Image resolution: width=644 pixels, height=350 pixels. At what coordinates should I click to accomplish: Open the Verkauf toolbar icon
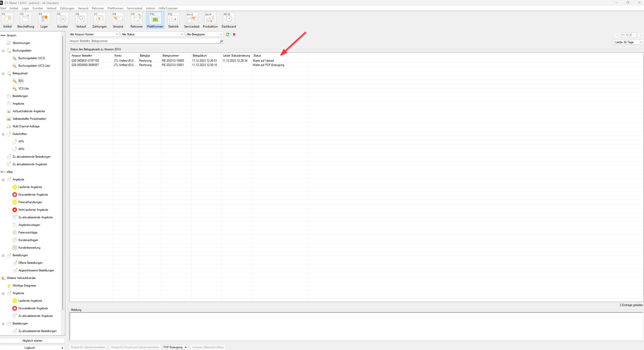click(81, 20)
